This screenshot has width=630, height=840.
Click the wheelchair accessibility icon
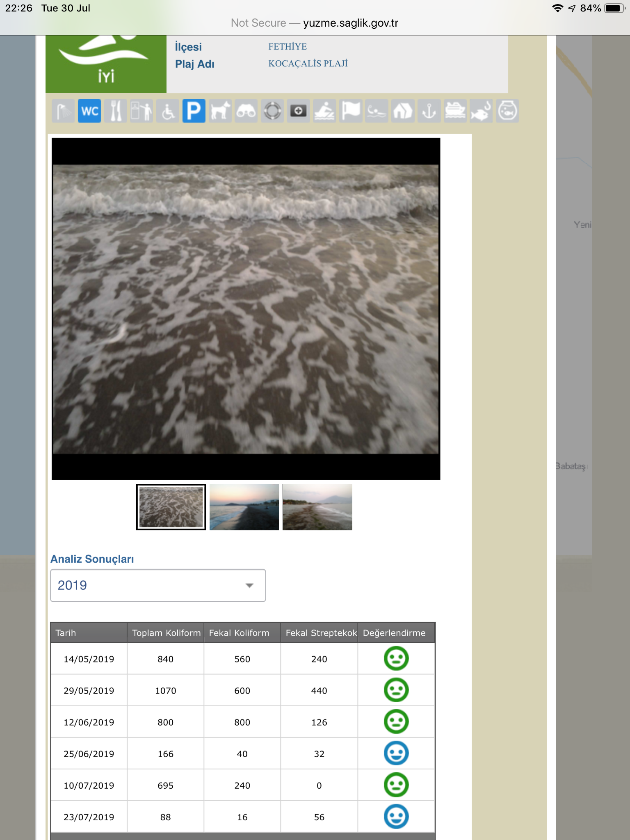pyautogui.click(x=168, y=111)
